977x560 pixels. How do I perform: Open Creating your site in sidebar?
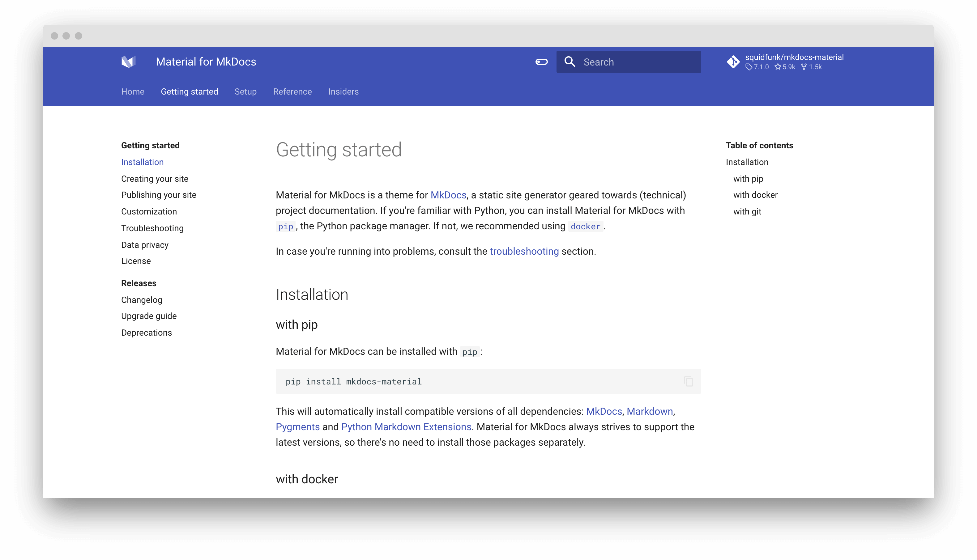[x=155, y=179]
